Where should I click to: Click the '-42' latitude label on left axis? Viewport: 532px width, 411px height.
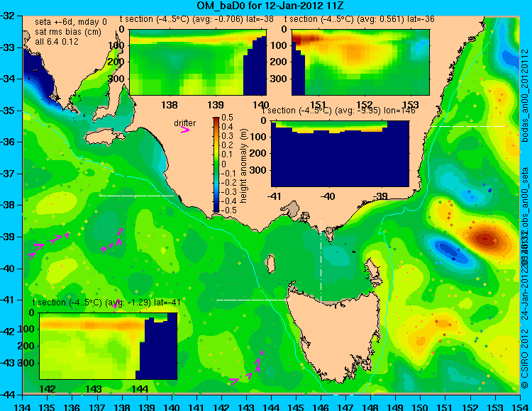(x=8, y=332)
